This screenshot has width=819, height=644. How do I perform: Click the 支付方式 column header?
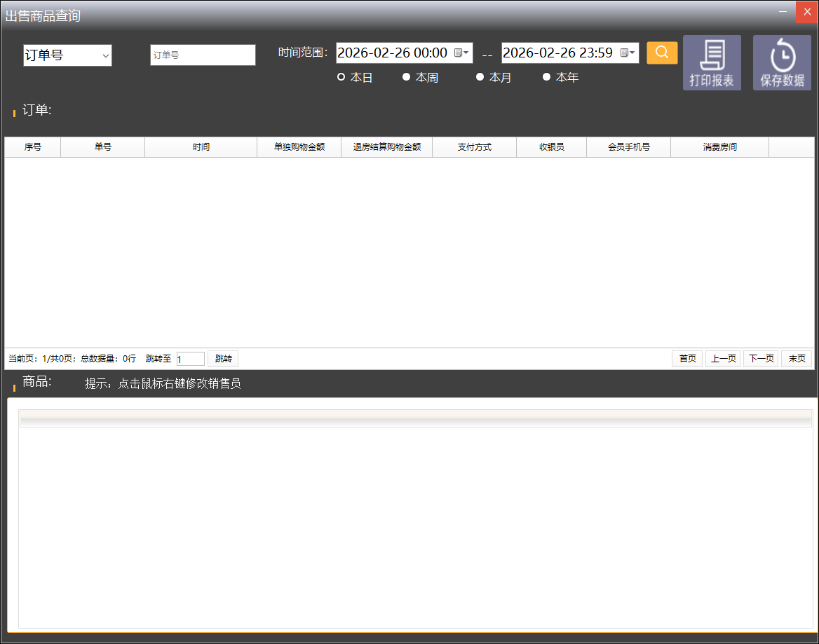[474, 147]
